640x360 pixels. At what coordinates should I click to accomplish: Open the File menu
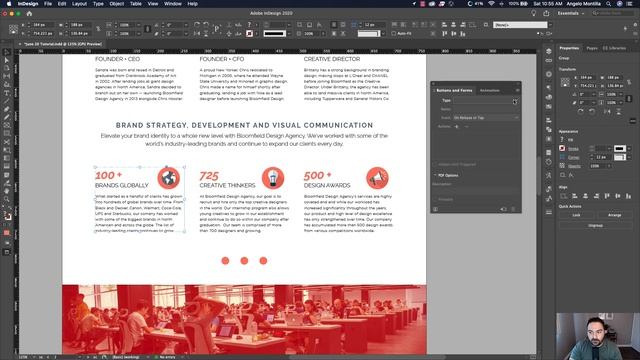(x=48, y=4)
